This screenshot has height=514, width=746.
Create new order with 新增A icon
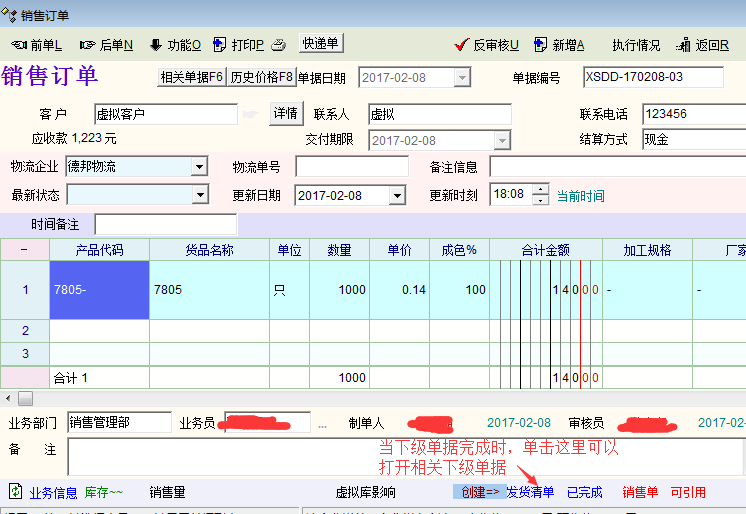tap(541, 45)
